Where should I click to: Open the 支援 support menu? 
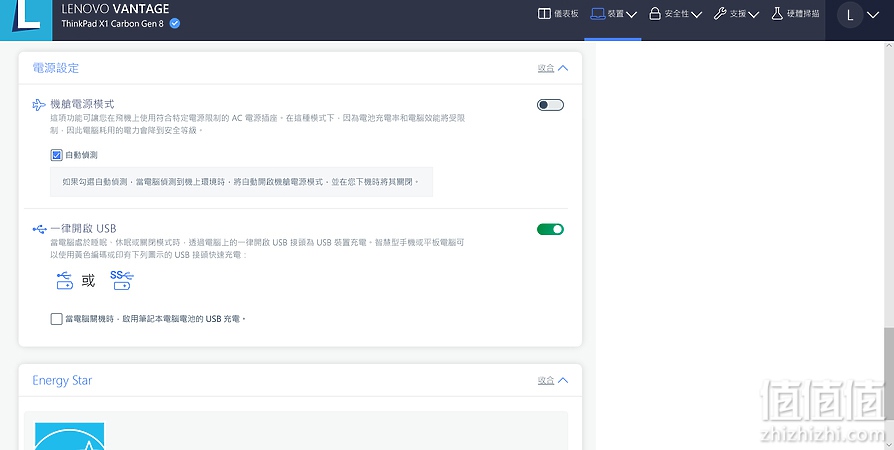pos(736,14)
